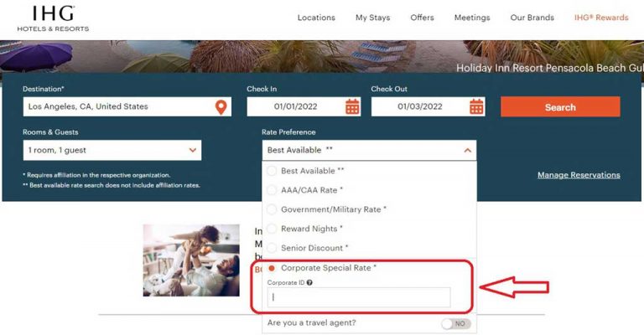
Task: Click the IHG Hotels & Resorts logo
Action: (53, 18)
